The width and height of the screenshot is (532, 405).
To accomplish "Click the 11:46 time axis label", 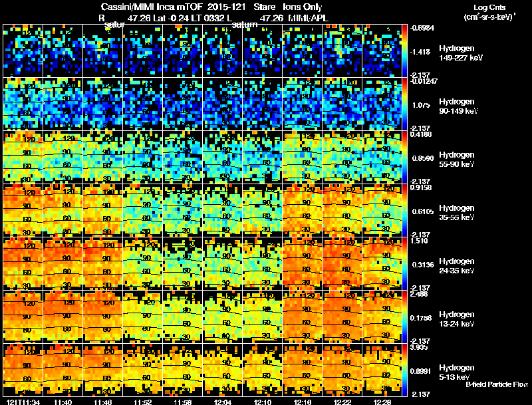I will tap(103, 402).
